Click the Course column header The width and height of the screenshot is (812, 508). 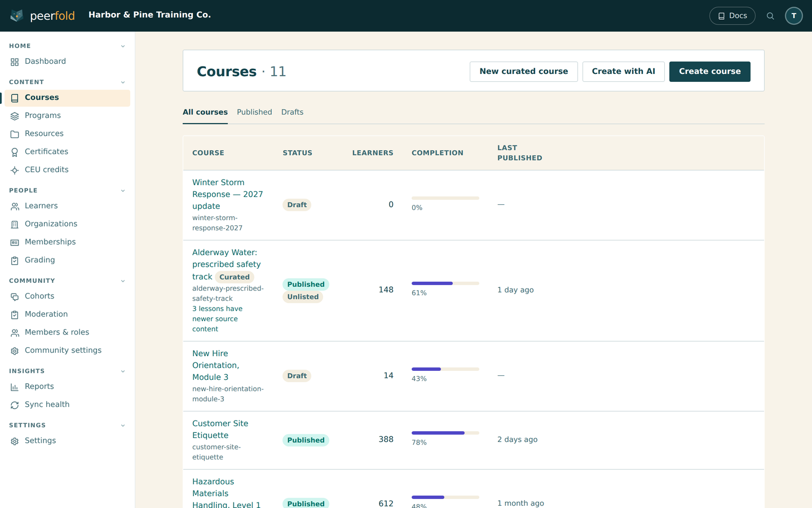(x=208, y=153)
